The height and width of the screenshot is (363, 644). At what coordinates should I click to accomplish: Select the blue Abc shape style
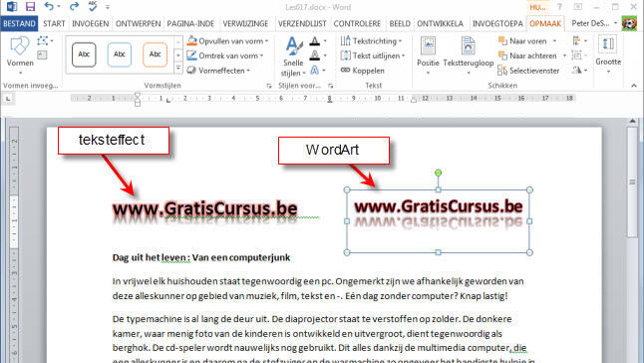click(119, 54)
